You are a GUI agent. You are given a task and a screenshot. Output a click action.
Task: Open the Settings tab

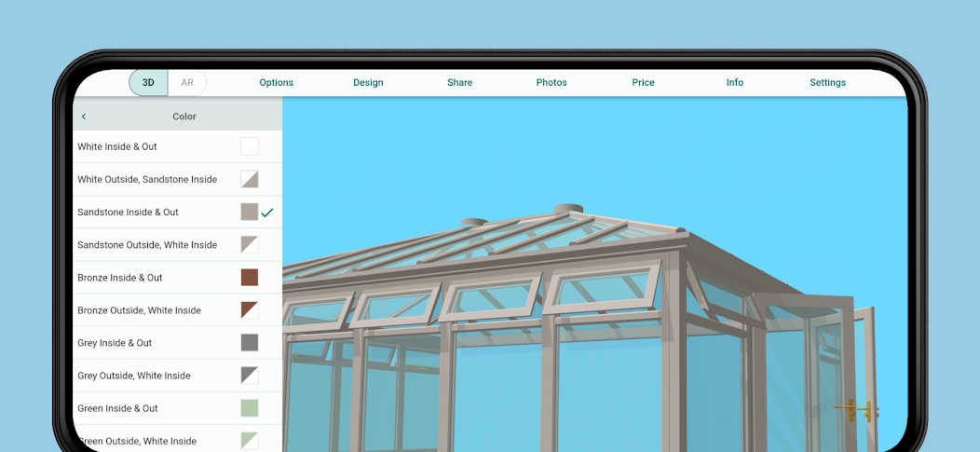coord(827,83)
